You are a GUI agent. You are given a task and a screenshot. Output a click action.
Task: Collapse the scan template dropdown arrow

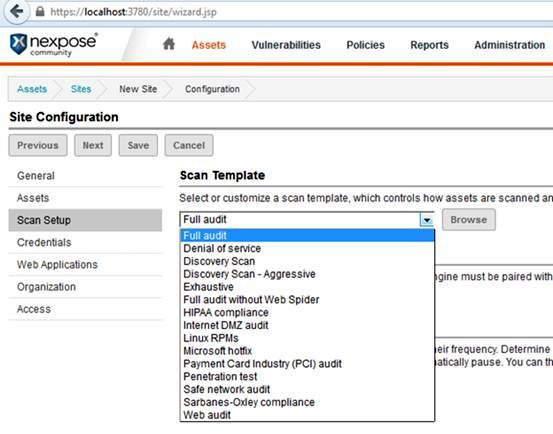[x=427, y=220]
